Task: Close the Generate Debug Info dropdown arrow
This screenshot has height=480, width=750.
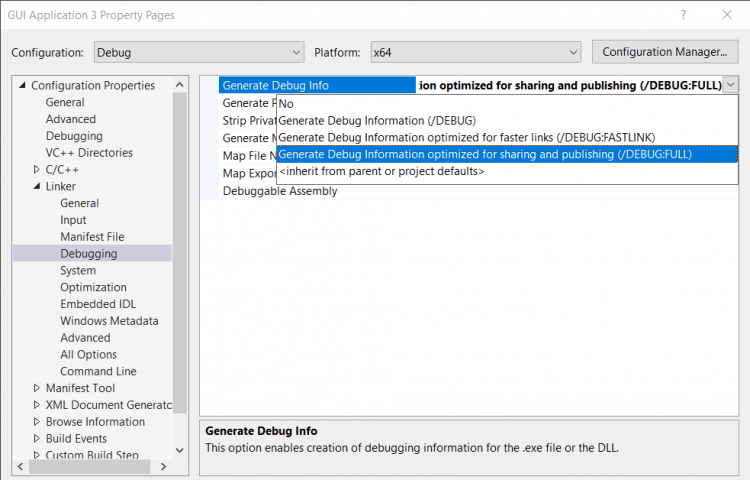Action: [731, 86]
